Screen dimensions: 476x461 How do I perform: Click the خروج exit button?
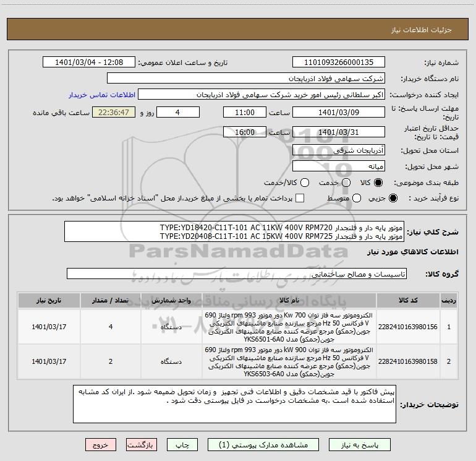pos(101,445)
